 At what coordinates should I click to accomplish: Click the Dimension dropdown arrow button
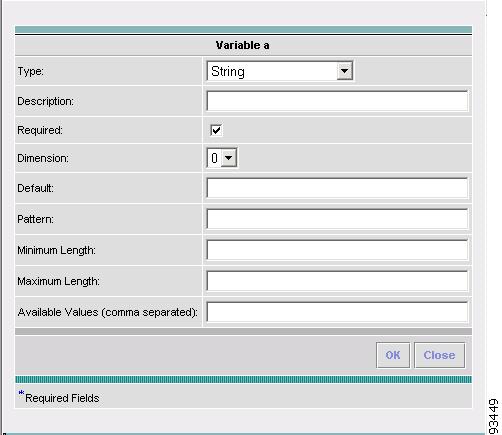229,158
